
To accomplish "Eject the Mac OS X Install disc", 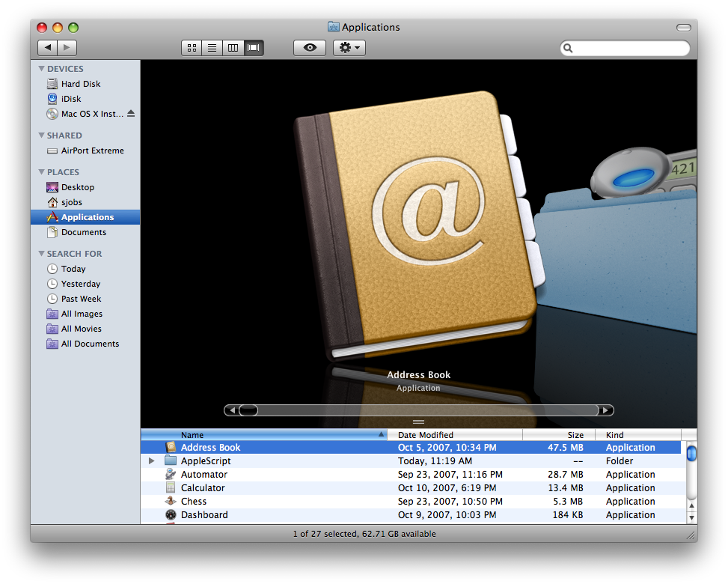I will (x=131, y=113).
